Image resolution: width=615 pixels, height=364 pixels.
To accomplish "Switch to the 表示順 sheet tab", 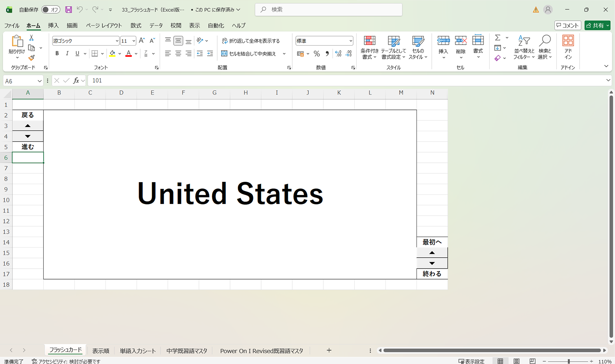I will tap(100, 351).
